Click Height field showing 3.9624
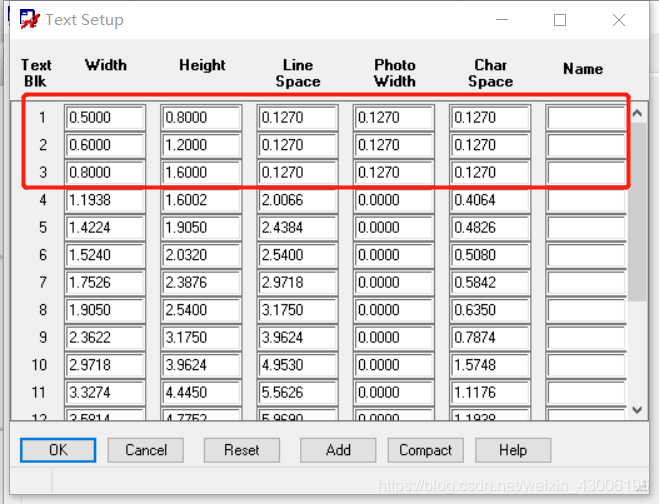This screenshot has width=659, height=504. tap(202, 365)
